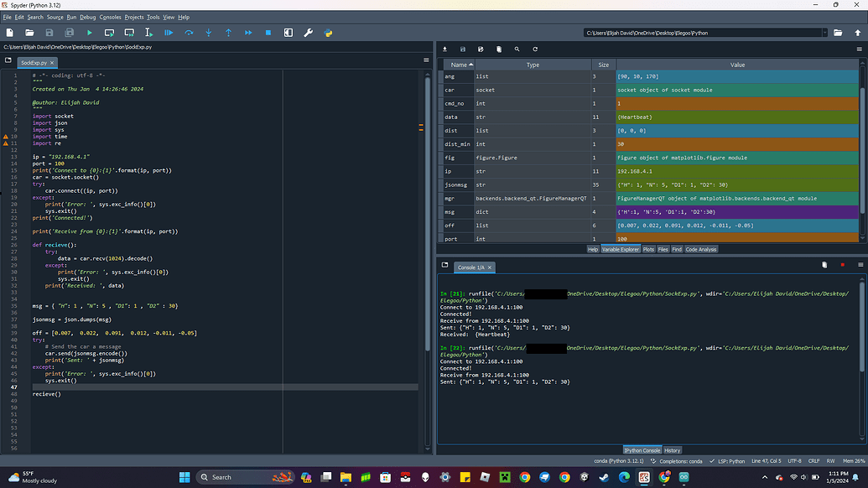This screenshot has width=868, height=488.
Task: Click the Debug file toolbar icon
Action: point(169,33)
